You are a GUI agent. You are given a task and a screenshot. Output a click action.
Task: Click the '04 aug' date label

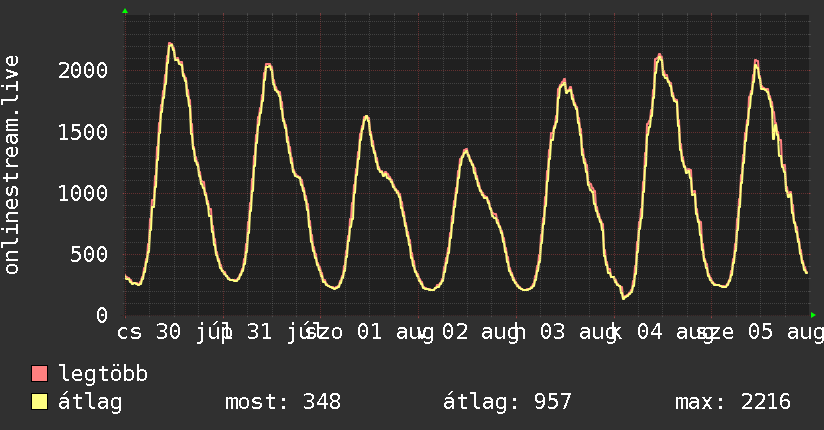[x=676, y=332]
